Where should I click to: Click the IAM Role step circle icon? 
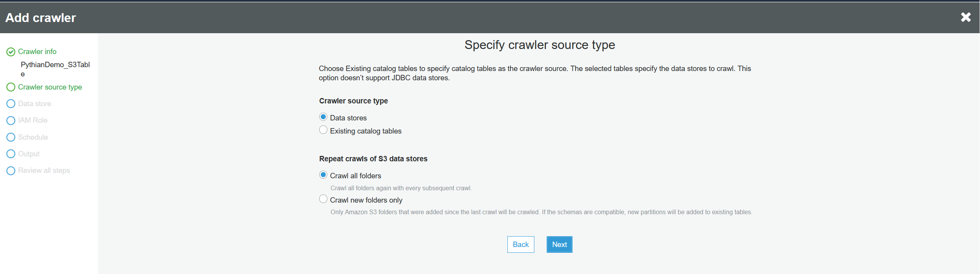coord(11,120)
